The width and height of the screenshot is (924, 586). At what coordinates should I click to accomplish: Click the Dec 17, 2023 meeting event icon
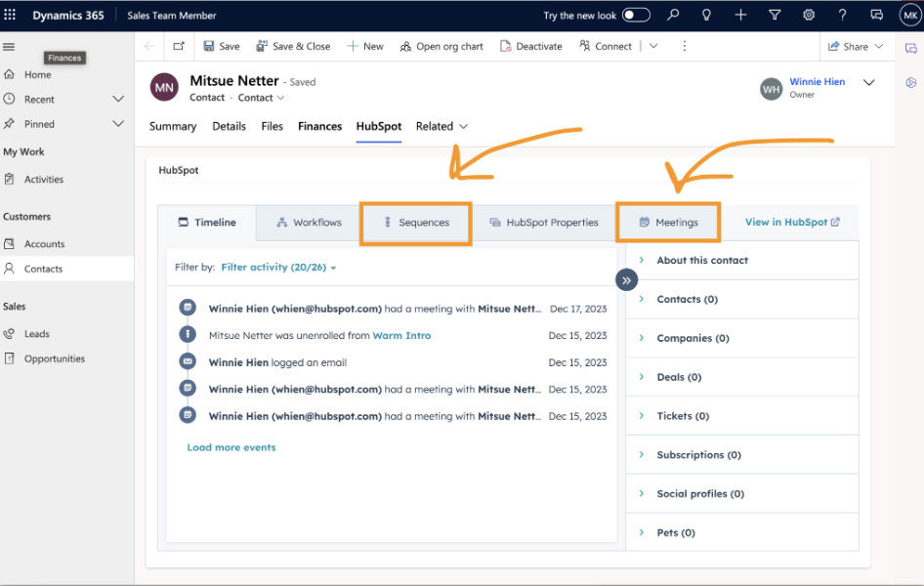tap(188, 308)
